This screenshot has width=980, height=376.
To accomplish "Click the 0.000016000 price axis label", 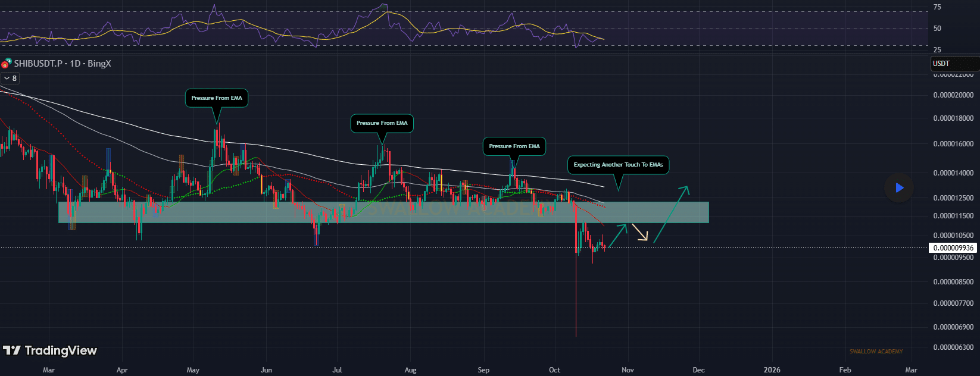I will click(953, 144).
